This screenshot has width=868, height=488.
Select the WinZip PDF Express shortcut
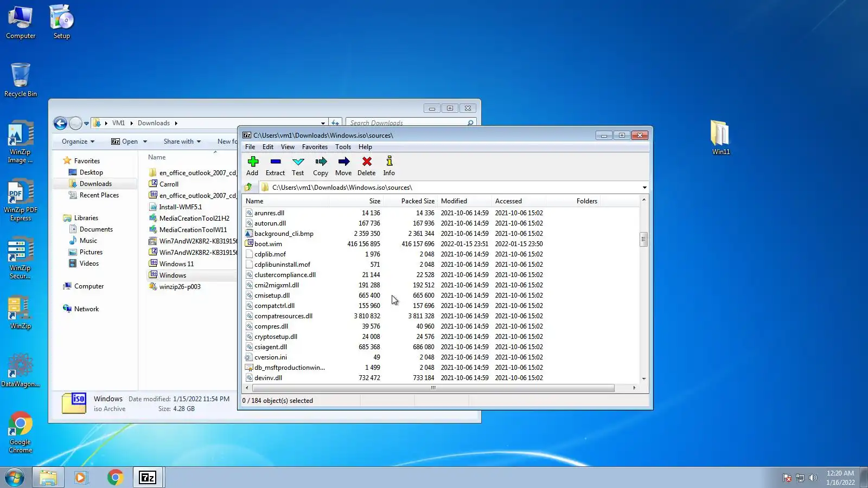tap(21, 200)
